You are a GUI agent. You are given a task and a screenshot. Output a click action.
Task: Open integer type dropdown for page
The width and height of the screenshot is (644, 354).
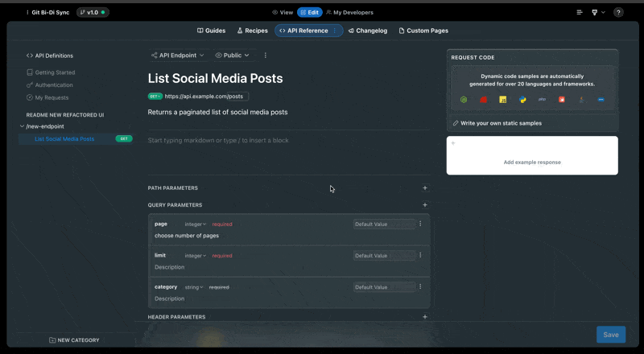tap(195, 224)
